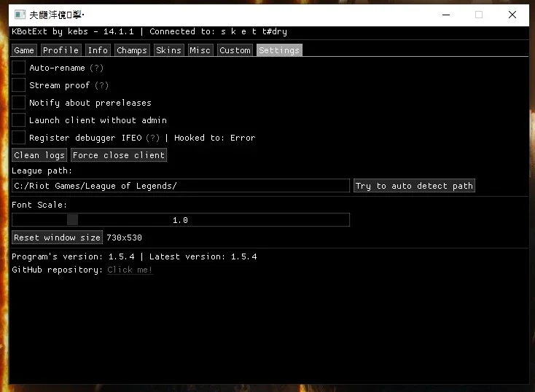Click the '730x530' window size text
Screen dimensions: 535x392
click(x=124, y=238)
